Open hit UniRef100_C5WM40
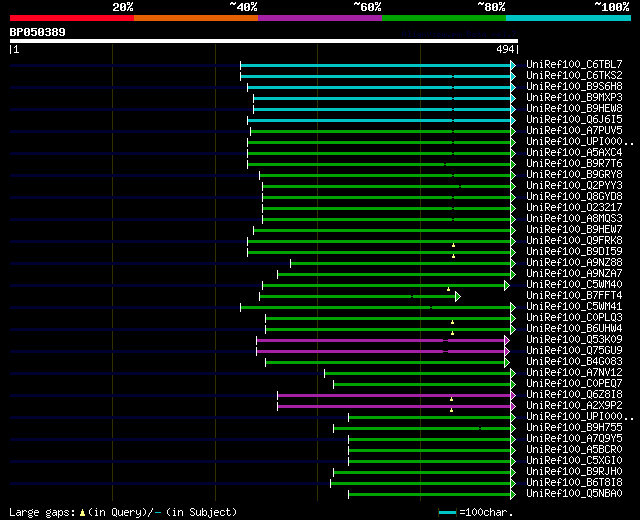 (574, 284)
